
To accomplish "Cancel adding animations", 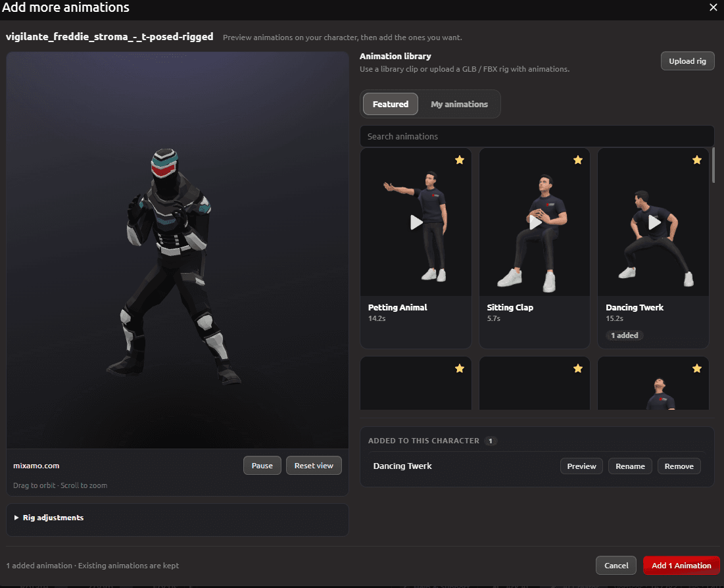I will tap(616, 566).
